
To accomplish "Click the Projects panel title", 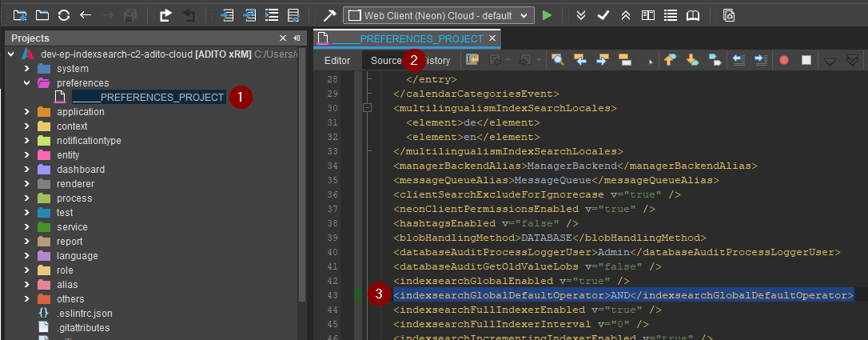I will point(30,38).
